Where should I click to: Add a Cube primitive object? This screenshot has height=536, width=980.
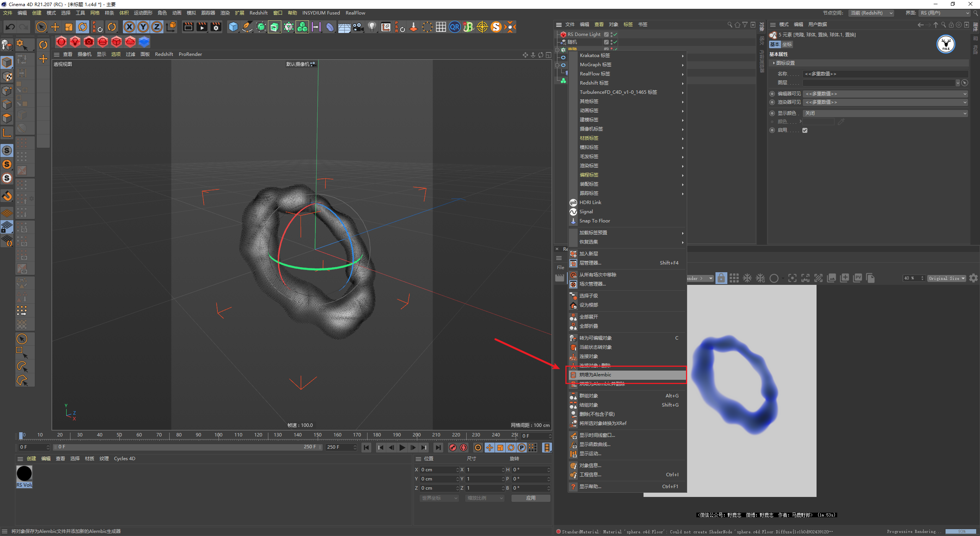(x=233, y=27)
